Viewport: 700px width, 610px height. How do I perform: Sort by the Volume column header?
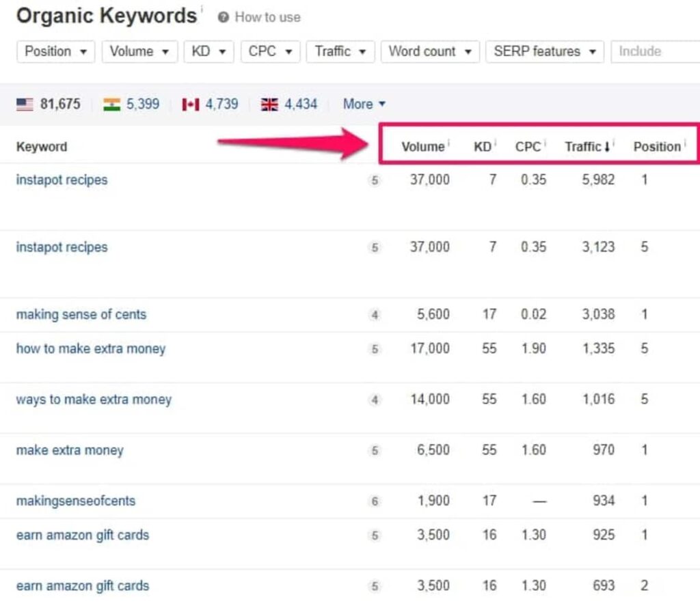pyautogui.click(x=422, y=147)
